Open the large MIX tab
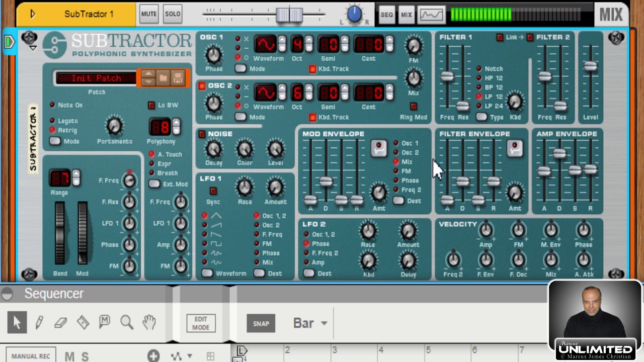644x362 pixels. [611, 14]
